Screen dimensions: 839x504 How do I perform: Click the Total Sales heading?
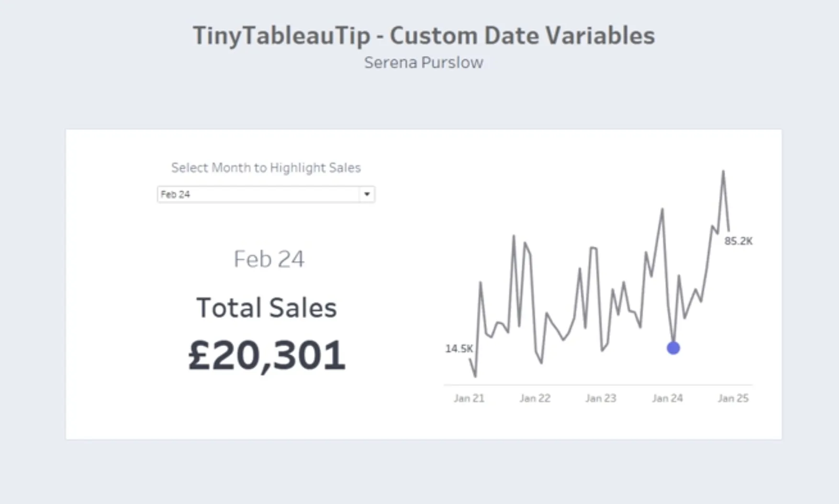click(x=267, y=307)
